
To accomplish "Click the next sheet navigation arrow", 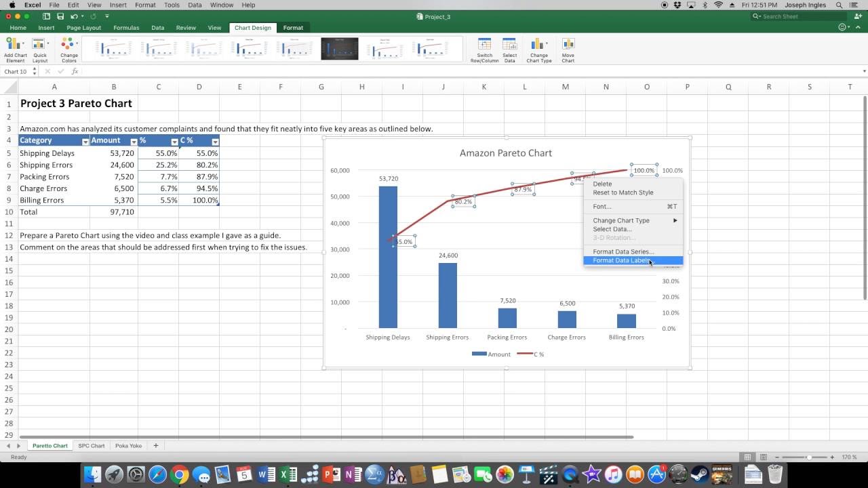I will [x=18, y=446].
